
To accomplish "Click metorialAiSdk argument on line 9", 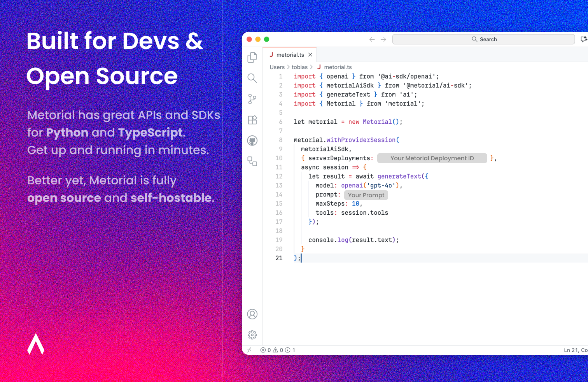I will tap(325, 149).
